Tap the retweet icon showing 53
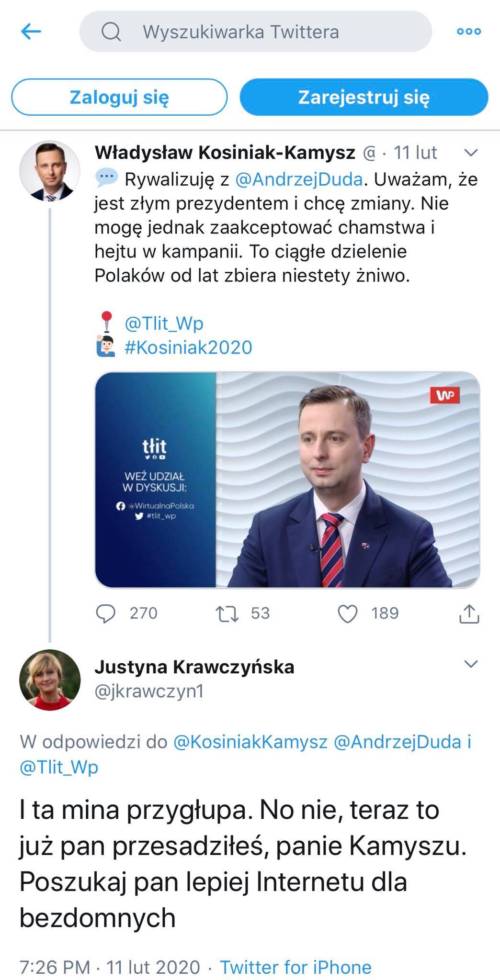This screenshot has height=980, width=500. pyautogui.click(x=227, y=613)
